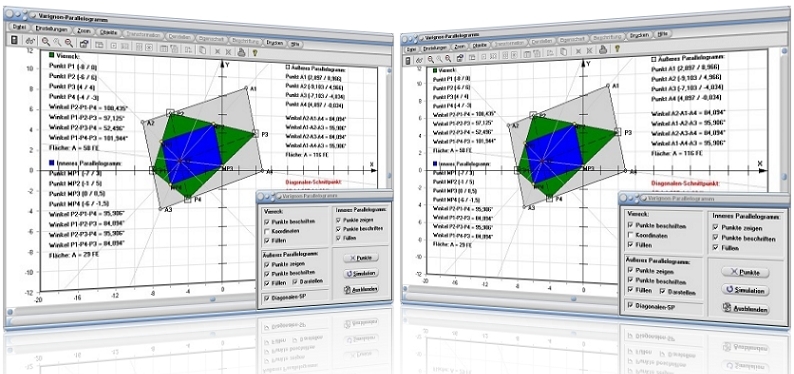Click the middle gray magnifier, right window

439,59
